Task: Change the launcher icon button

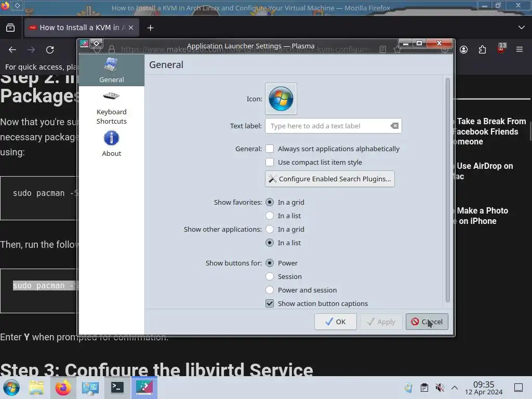Action: (x=281, y=99)
